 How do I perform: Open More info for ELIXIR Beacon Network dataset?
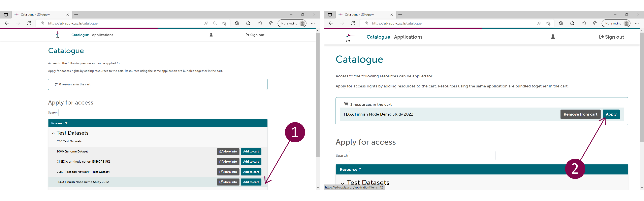pos(228,172)
